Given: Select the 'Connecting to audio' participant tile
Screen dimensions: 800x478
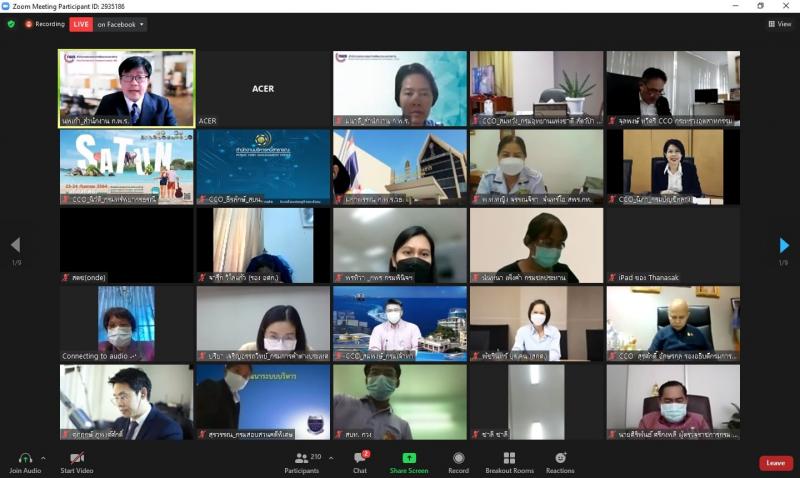Looking at the screenshot, I should pyautogui.click(x=127, y=324).
